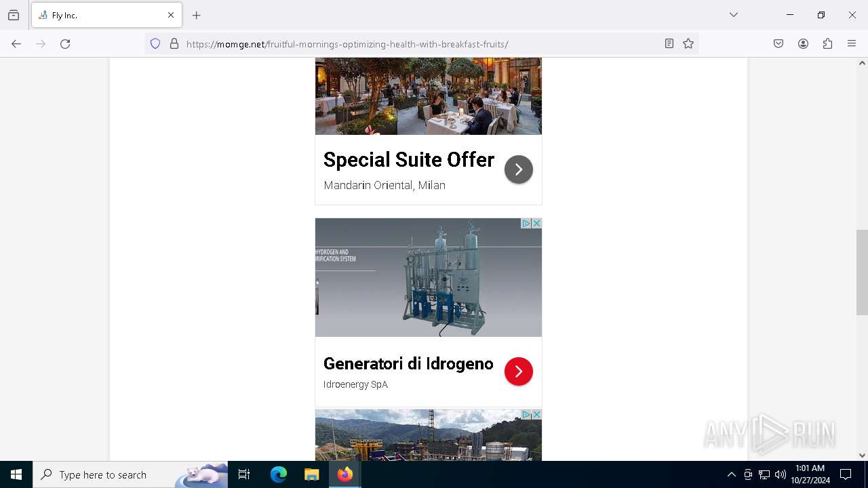Open File Explorer from the taskbar

[311, 474]
